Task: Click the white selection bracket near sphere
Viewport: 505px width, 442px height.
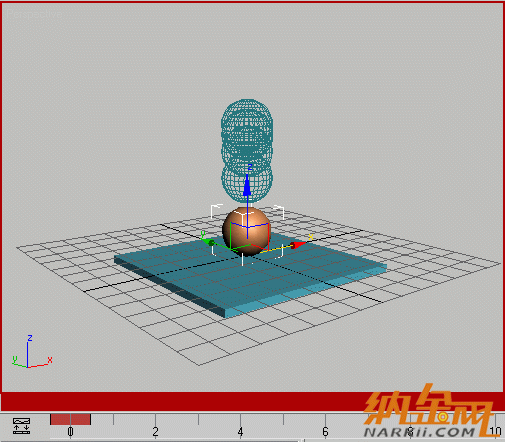Action: click(x=217, y=211)
